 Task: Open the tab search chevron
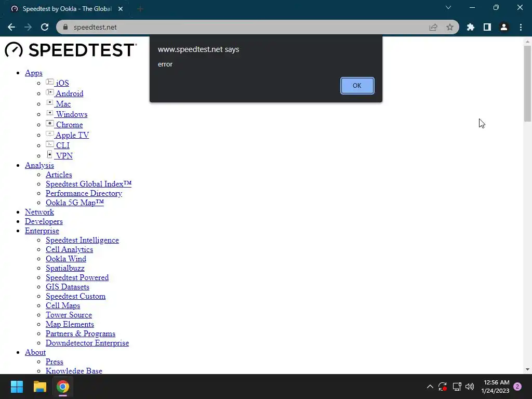[x=448, y=7]
